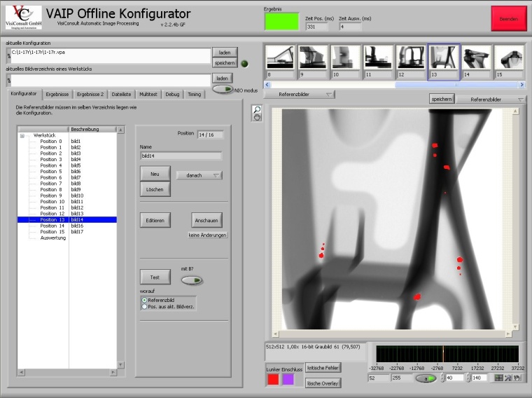Viewport: 532px width, 398px height.
Task: Open the 'danach' dropdown
Action: (x=199, y=176)
